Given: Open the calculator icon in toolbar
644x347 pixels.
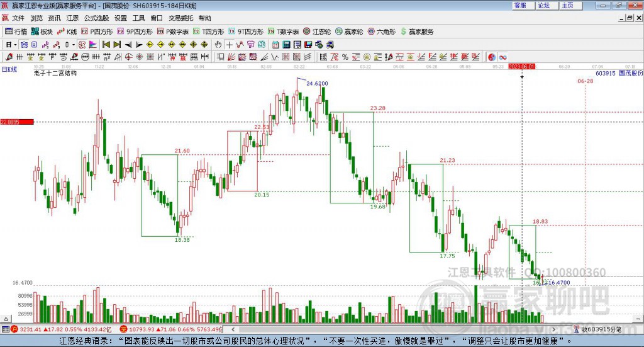Looking at the screenshot, I should [x=287, y=45].
